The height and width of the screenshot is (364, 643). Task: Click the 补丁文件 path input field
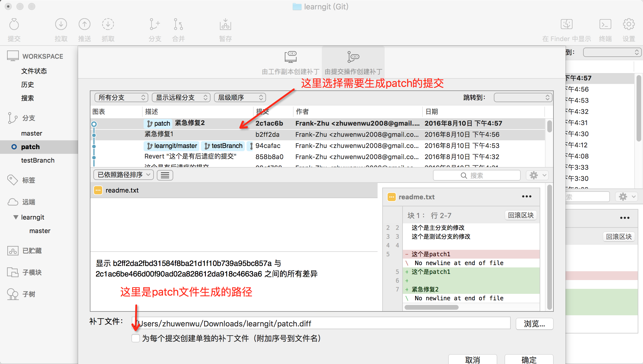321,323
